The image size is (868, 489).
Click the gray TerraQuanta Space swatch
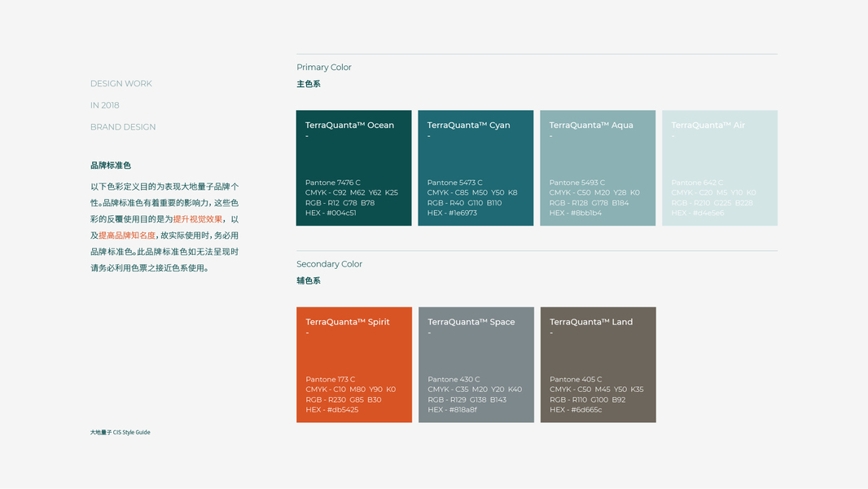[x=476, y=365]
